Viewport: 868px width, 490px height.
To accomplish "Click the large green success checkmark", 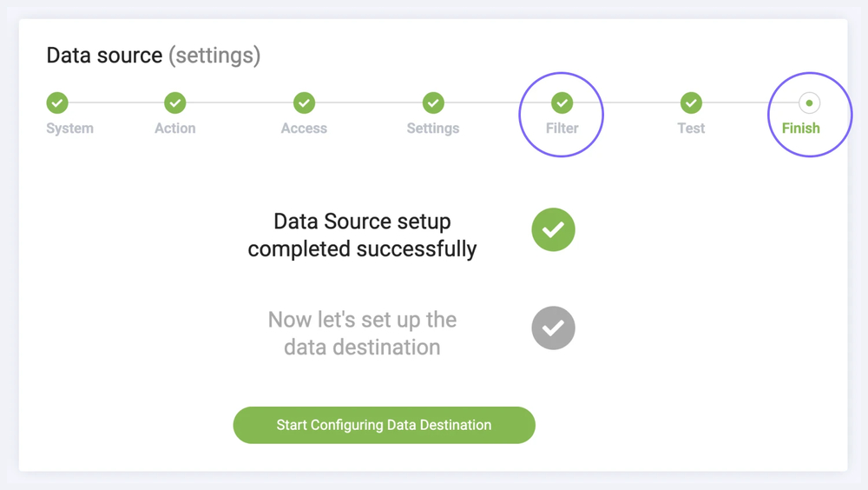I will click(553, 229).
